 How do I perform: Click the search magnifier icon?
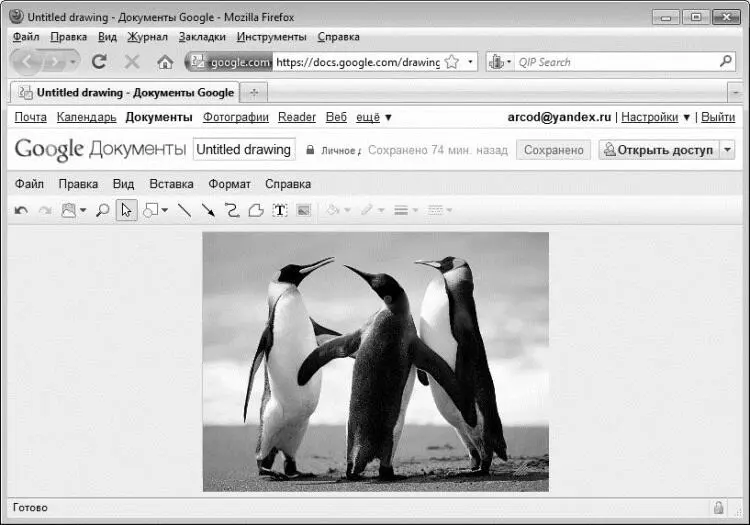pos(726,61)
